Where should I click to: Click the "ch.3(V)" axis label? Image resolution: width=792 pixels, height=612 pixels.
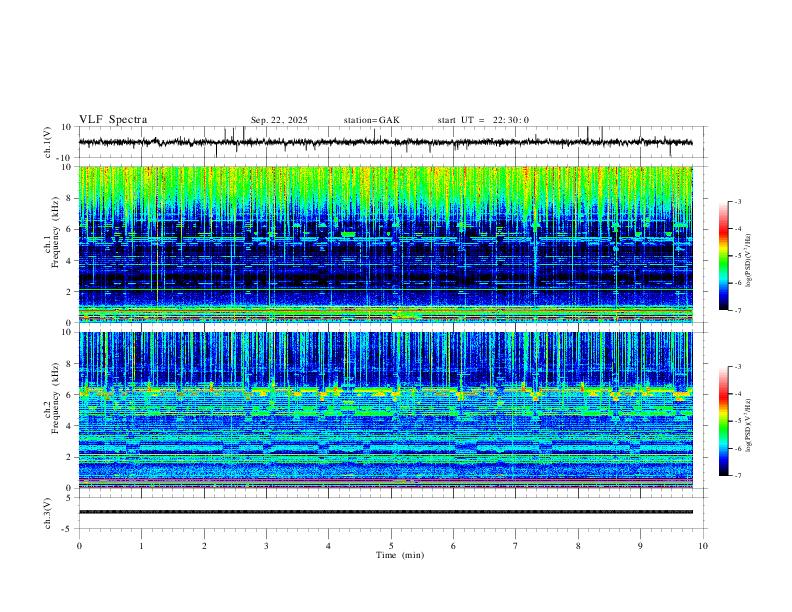coord(48,514)
